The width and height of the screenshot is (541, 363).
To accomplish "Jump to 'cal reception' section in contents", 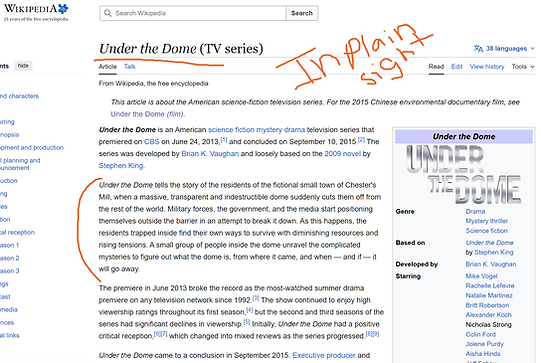I will click(17, 233).
